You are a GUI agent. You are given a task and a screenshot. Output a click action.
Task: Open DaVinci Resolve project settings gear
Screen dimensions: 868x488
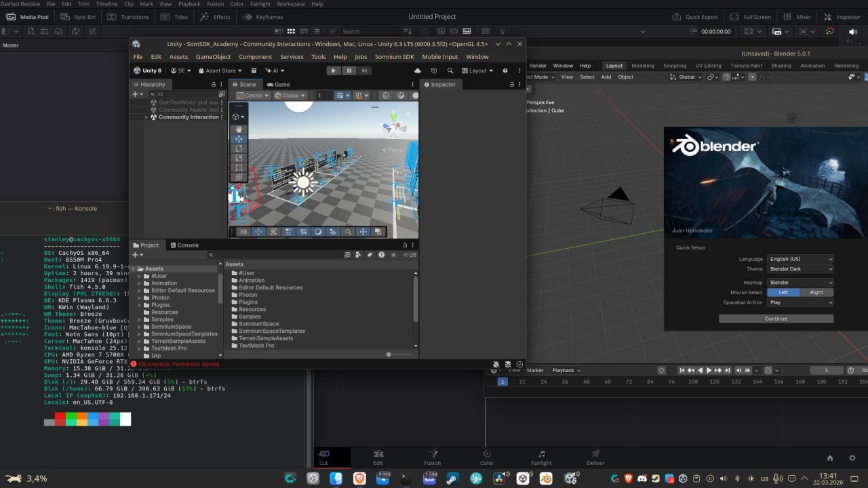852,458
